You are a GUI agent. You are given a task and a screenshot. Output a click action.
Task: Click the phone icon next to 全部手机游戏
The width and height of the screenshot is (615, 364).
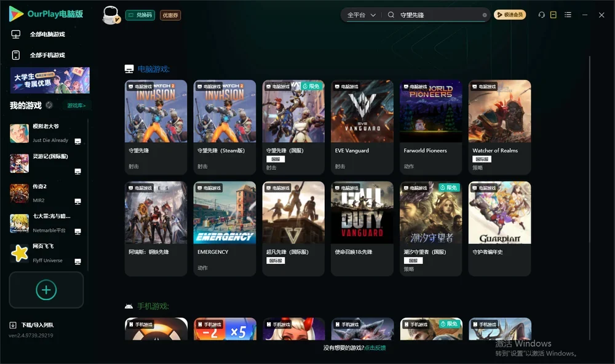coord(16,55)
